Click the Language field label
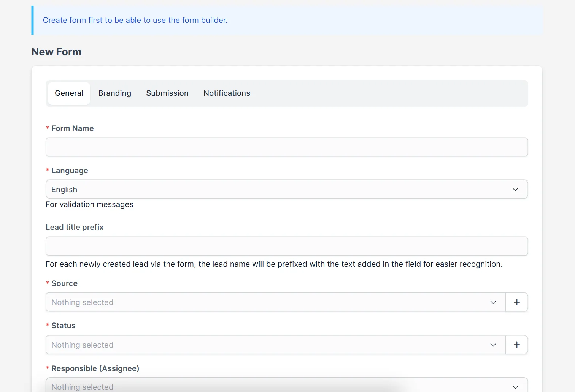 (x=70, y=171)
